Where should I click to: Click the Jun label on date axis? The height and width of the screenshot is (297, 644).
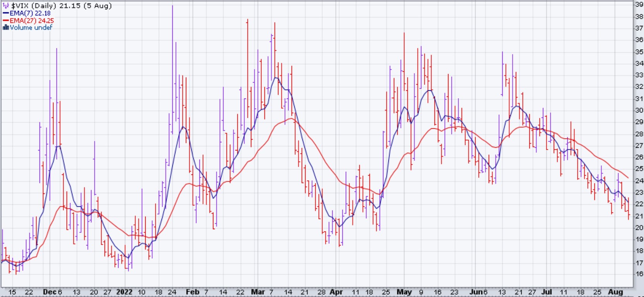coord(476,292)
